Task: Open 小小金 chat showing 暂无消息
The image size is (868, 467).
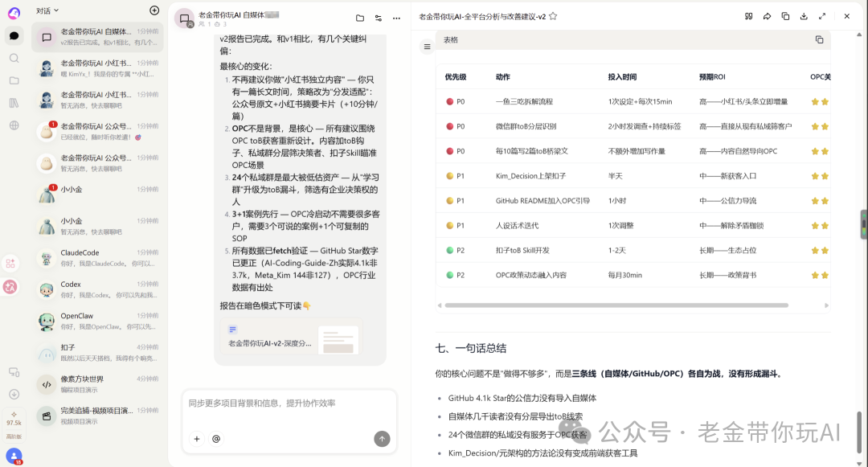Action: 97,226
